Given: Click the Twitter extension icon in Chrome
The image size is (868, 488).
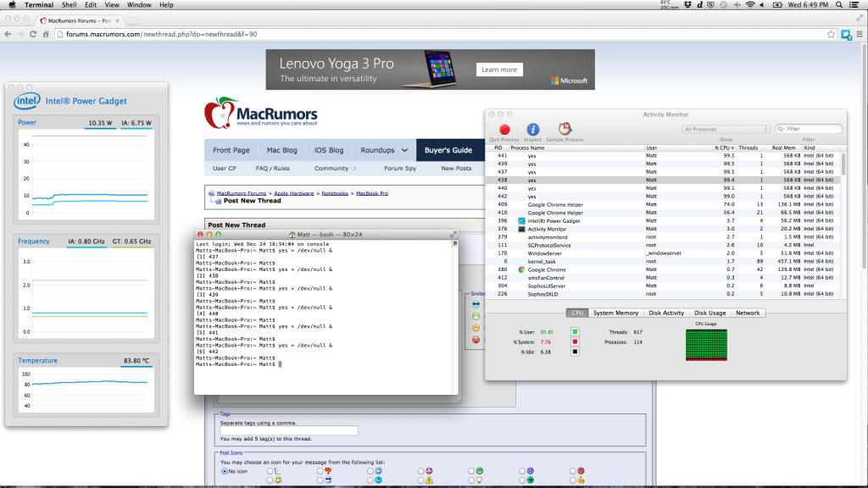Looking at the screenshot, I should coord(846,34).
